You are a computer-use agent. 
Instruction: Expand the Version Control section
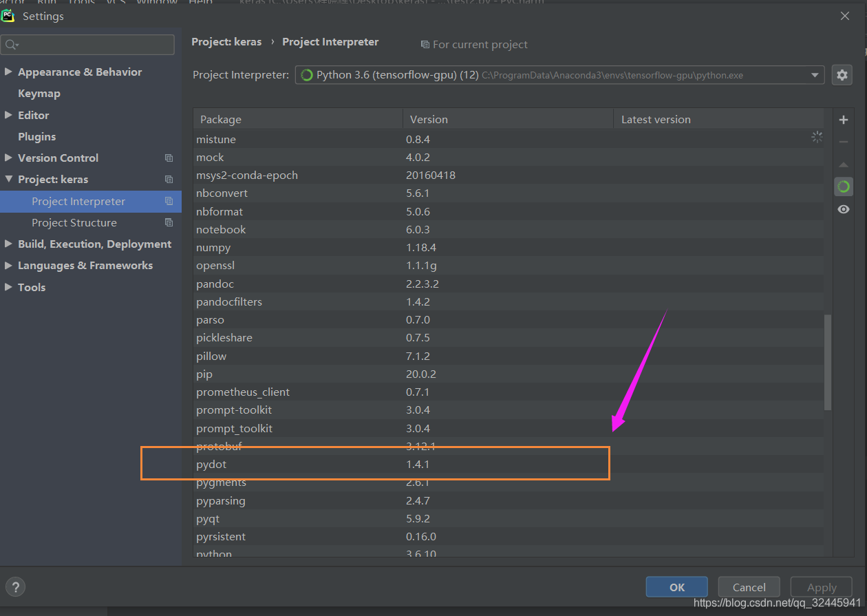[8, 158]
